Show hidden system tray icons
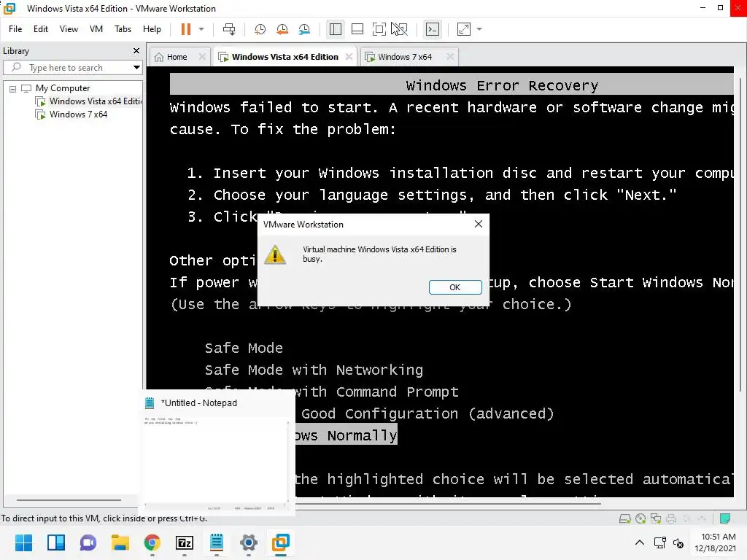Image resolution: width=747 pixels, height=560 pixels. point(640,542)
